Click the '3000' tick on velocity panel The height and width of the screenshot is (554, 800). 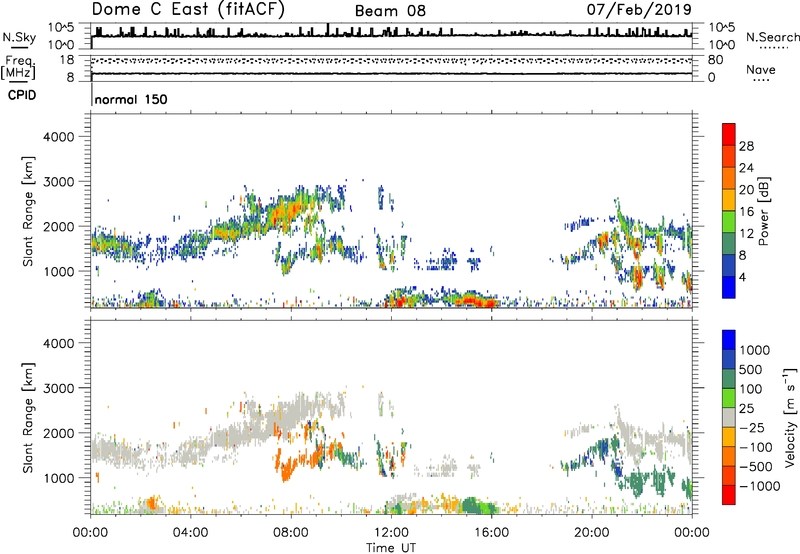tap(58, 388)
